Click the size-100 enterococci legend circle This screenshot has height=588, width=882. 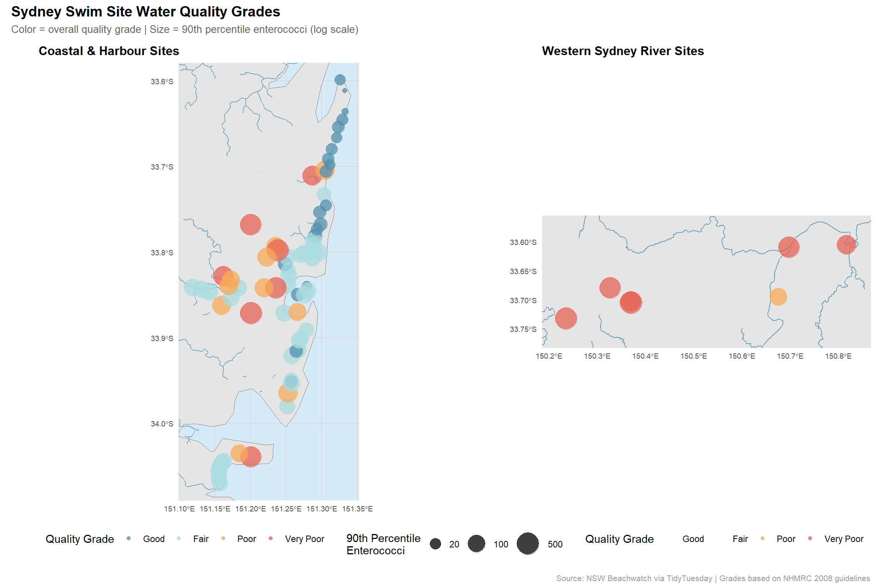pos(477,544)
